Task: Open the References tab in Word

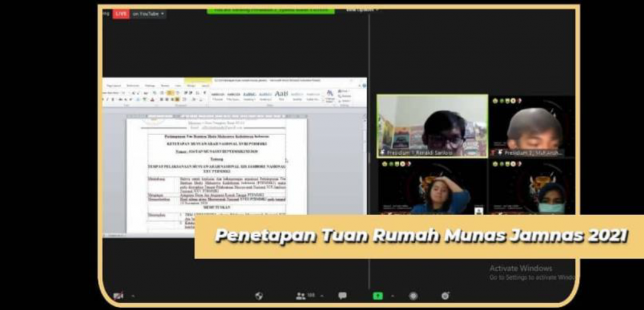Action: pyautogui.click(x=133, y=86)
